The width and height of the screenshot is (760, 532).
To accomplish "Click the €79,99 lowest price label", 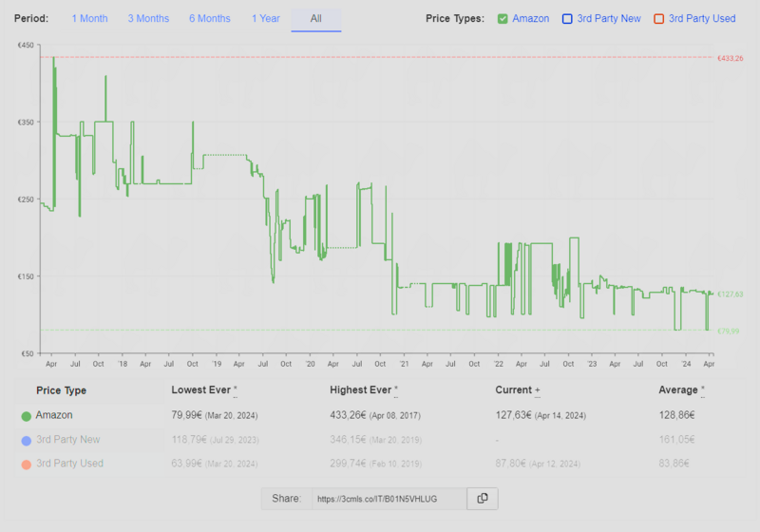I will (x=728, y=332).
